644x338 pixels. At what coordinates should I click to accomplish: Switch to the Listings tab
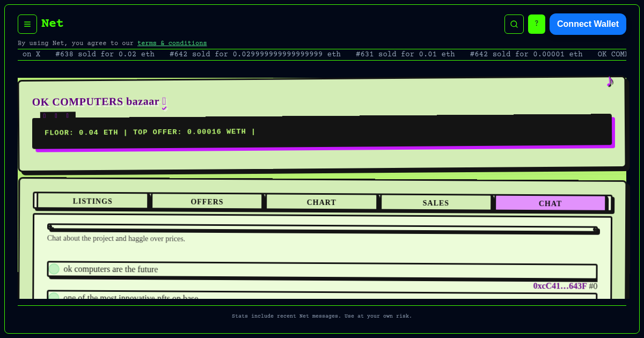coord(92,201)
